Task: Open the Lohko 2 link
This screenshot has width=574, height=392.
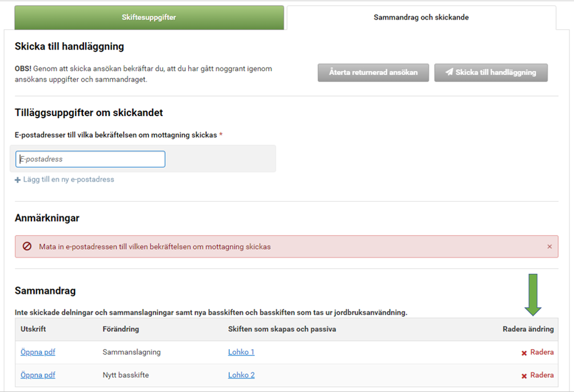Action: (241, 375)
